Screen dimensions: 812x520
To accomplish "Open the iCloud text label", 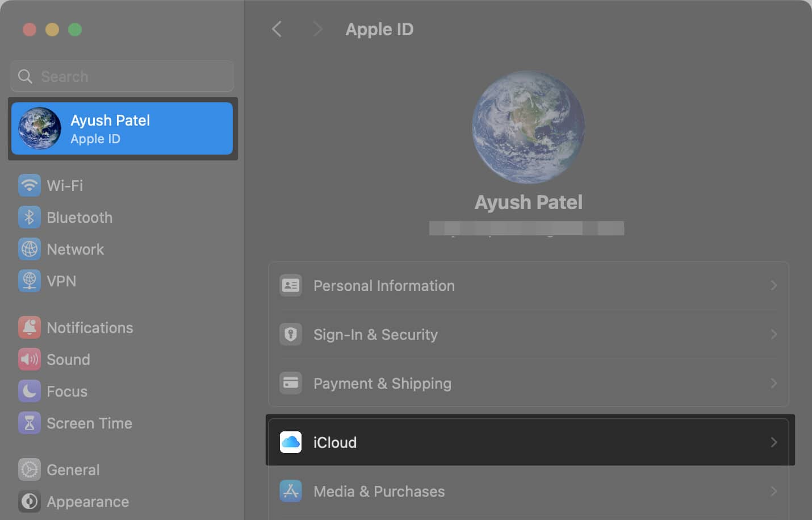I will click(x=335, y=442).
